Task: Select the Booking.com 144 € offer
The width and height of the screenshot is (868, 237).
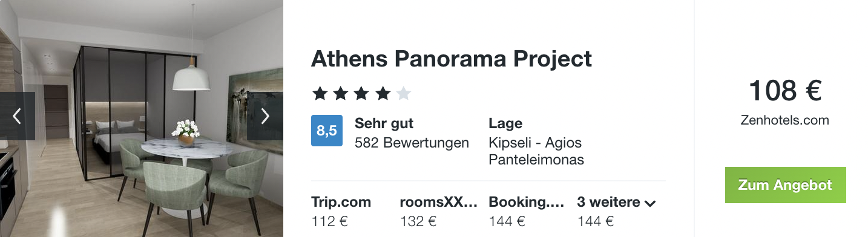Action: point(527,212)
